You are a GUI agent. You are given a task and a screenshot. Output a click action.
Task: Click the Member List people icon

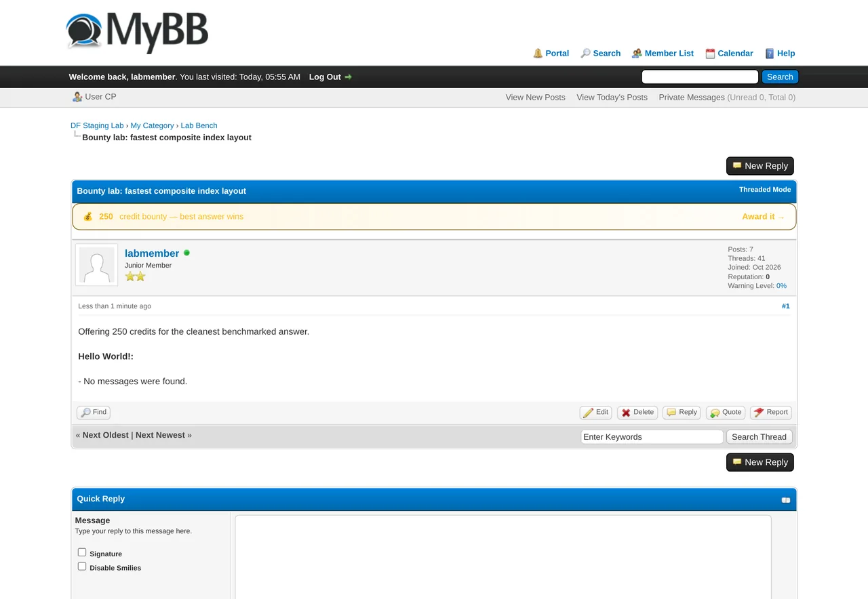tap(637, 54)
